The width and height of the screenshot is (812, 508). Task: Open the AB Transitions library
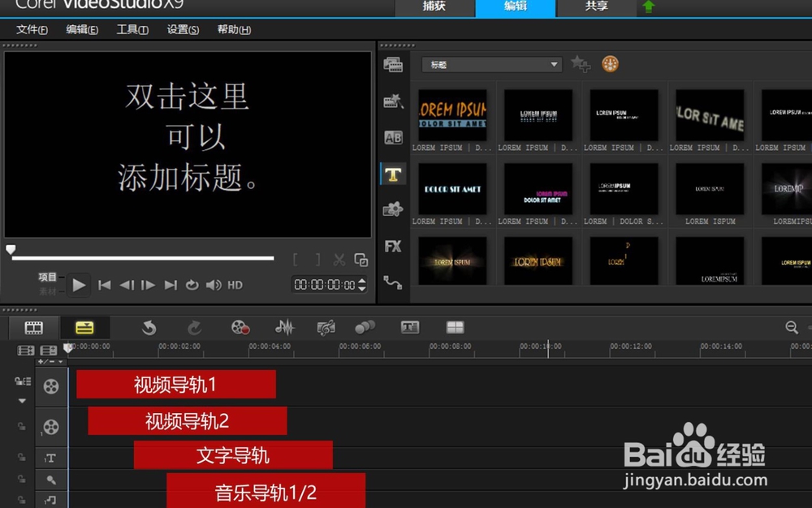(393, 138)
